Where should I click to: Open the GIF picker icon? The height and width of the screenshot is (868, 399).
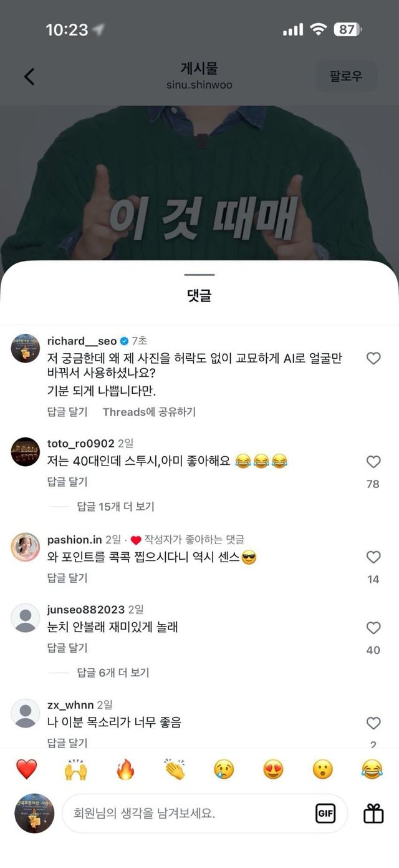tap(325, 813)
